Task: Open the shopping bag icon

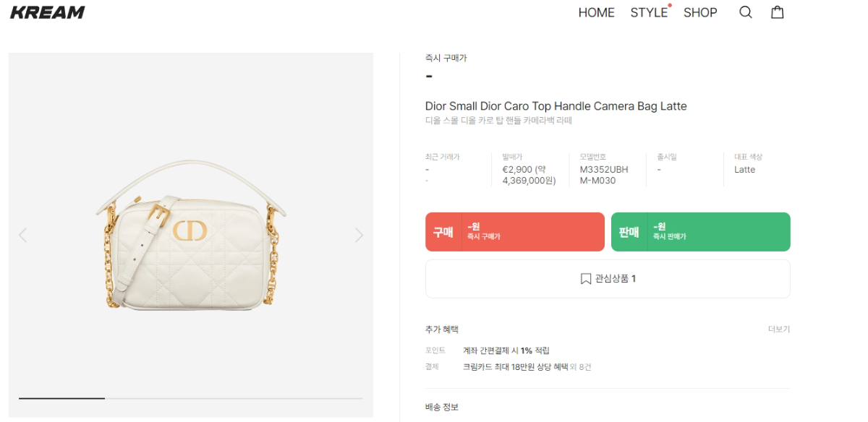Action: pos(778,12)
